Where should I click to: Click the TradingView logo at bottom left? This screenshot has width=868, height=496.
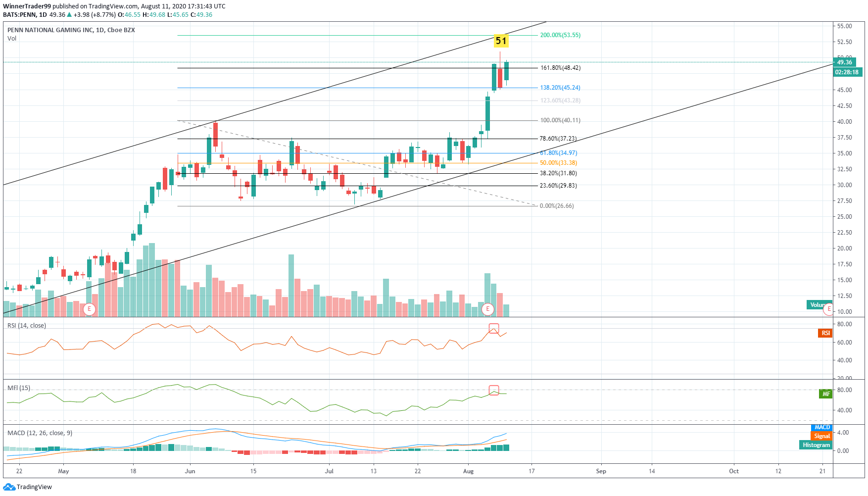coord(27,487)
